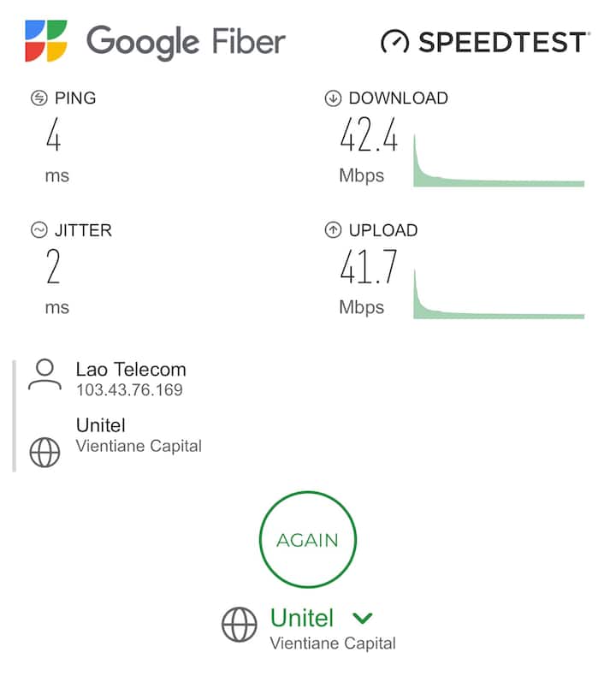The image size is (616, 682).
Task: Click the upload arrow icon
Action: [333, 230]
